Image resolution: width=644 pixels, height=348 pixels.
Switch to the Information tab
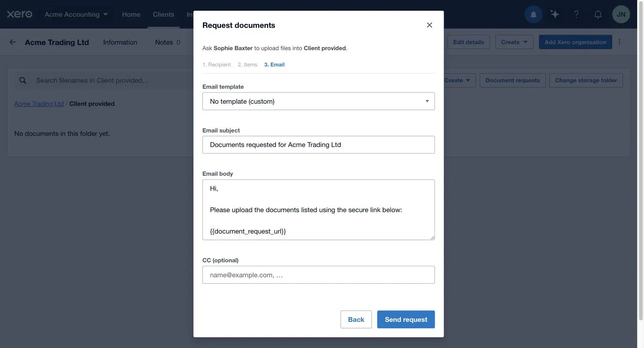point(120,42)
